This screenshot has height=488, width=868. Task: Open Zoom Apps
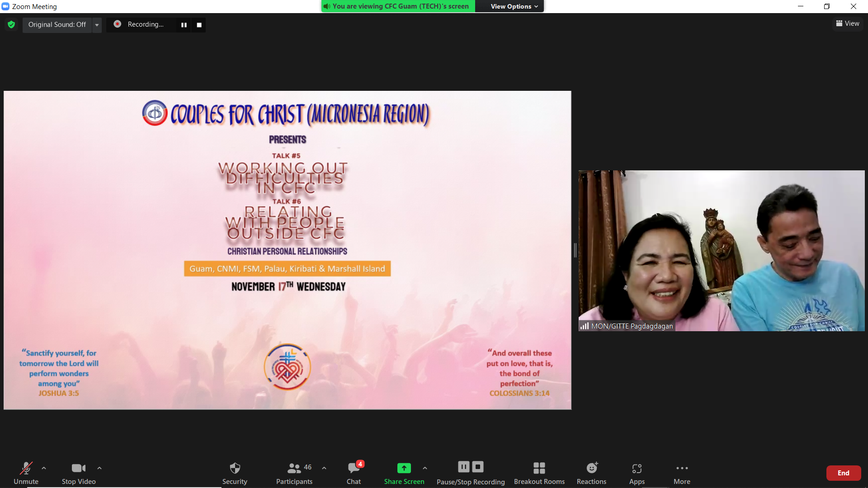pyautogui.click(x=637, y=473)
